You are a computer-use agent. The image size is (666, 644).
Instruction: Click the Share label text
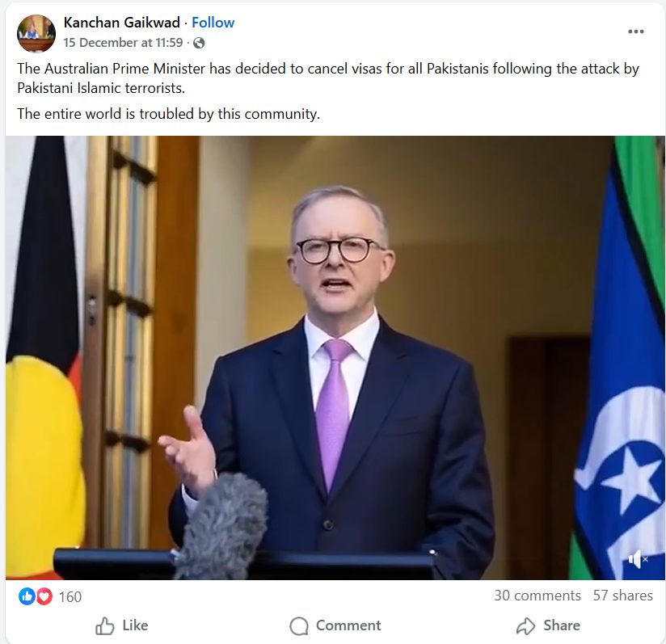pos(562,625)
